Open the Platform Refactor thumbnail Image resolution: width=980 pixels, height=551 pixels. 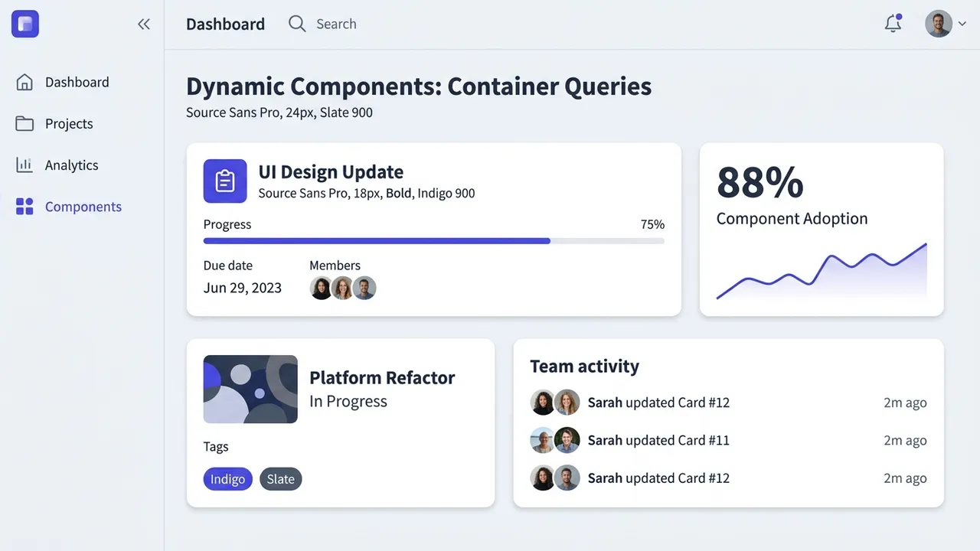(250, 390)
